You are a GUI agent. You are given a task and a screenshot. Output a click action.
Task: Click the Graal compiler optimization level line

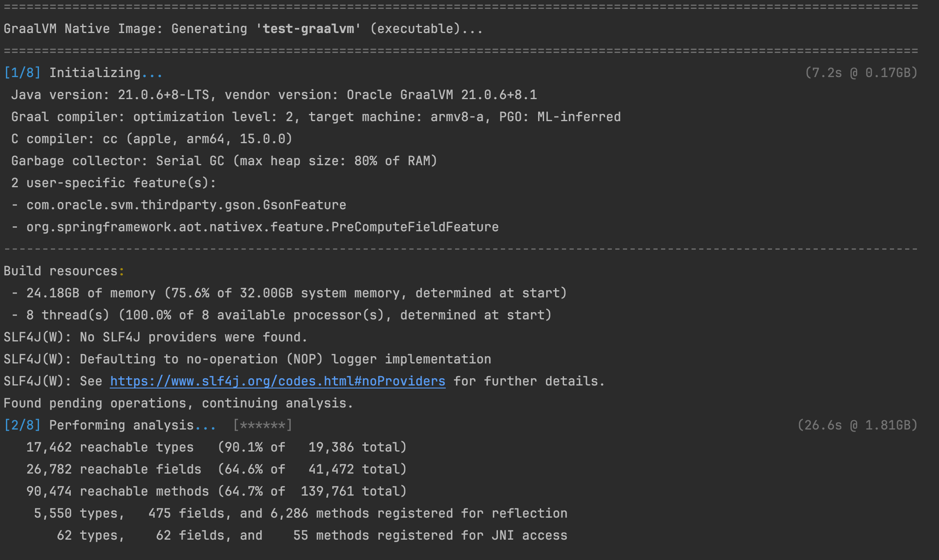click(x=316, y=117)
